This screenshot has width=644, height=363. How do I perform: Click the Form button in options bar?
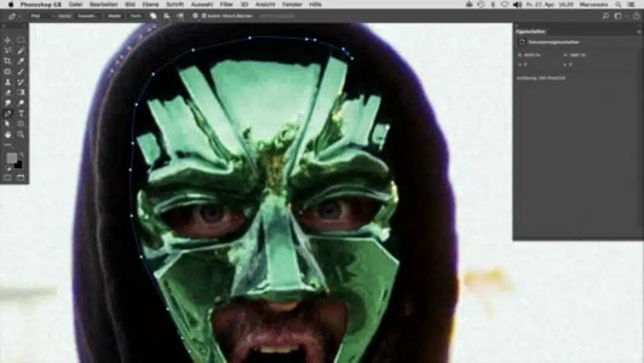click(x=136, y=16)
